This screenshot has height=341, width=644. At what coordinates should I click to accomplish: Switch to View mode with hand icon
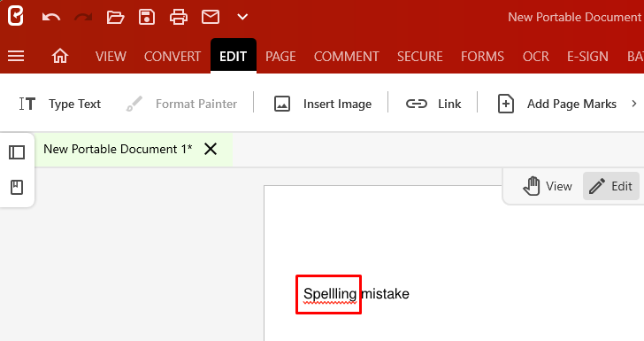click(x=548, y=186)
